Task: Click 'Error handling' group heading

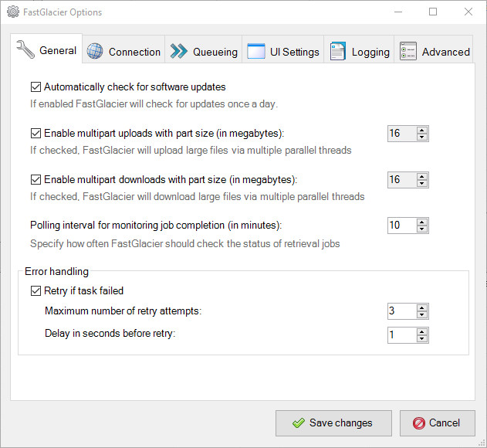Action: pyautogui.click(x=56, y=271)
